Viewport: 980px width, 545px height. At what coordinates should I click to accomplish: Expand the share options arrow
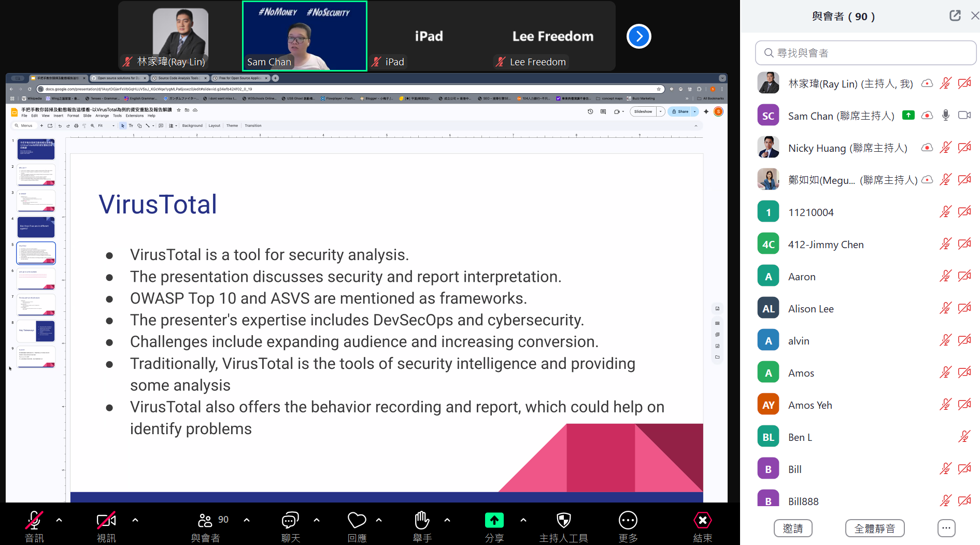tap(523, 520)
